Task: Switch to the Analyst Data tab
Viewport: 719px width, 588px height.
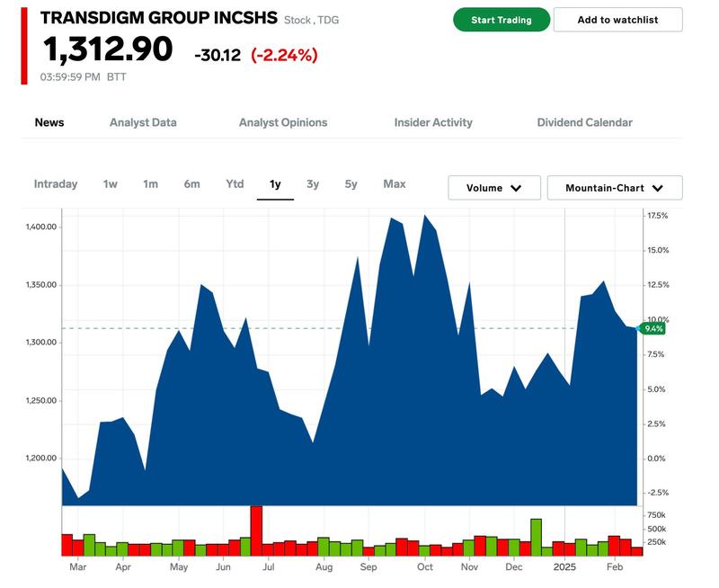Action: (143, 122)
